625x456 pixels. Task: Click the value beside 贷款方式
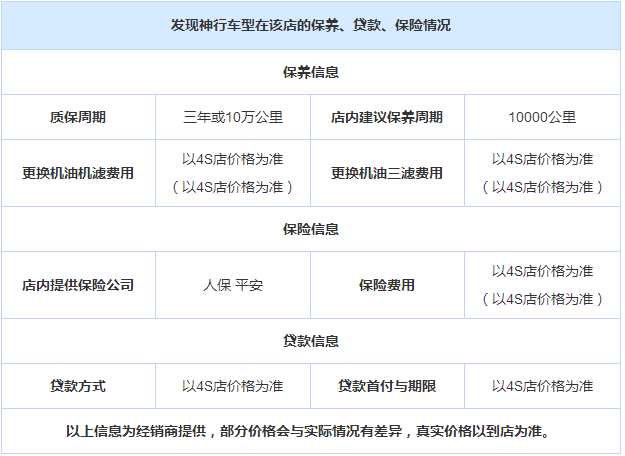[x=233, y=386]
